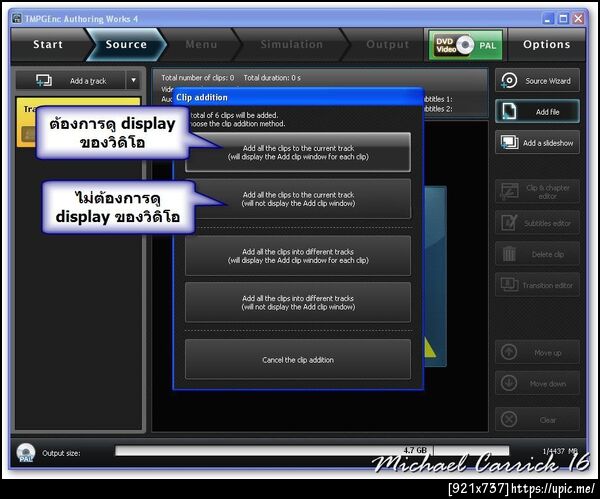The width and height of the screenshot is (600, 499).
Task: Click the Transition editor icon
Action: pos(510,284)
